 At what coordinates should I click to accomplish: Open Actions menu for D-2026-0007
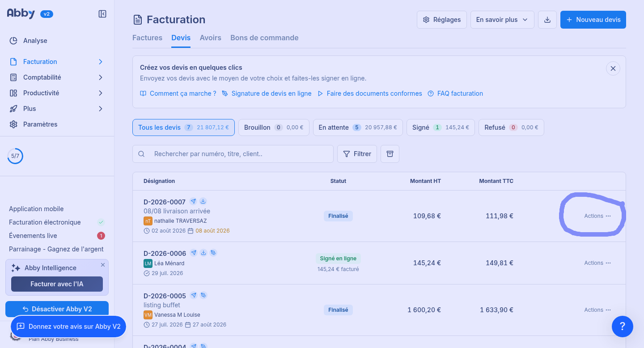(x=597, y=216)
